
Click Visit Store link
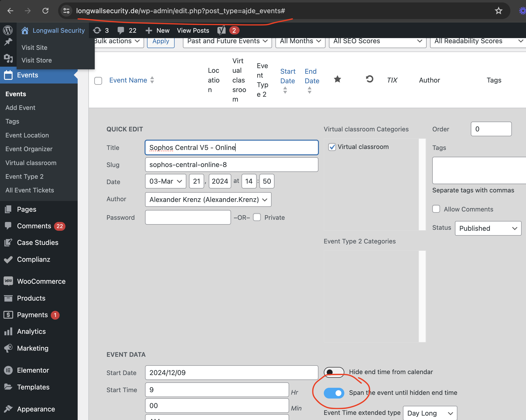pyautogui.click(x=37, y=60)
